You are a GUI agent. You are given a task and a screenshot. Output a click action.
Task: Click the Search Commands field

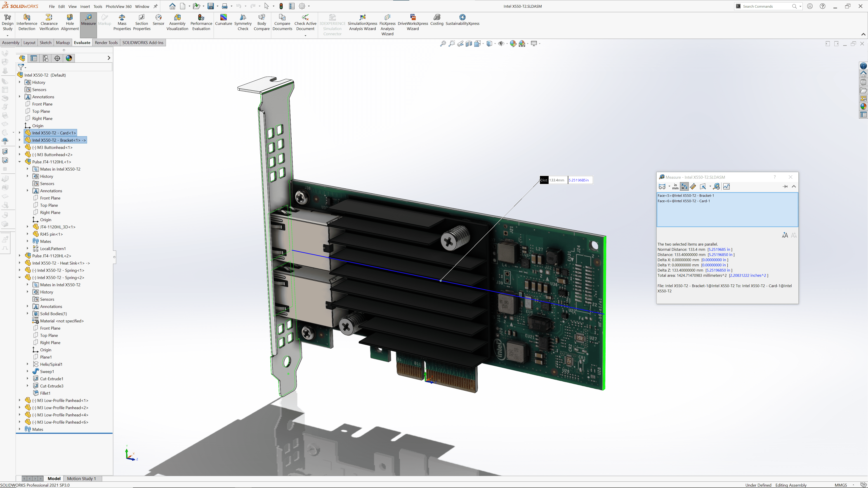765,6
